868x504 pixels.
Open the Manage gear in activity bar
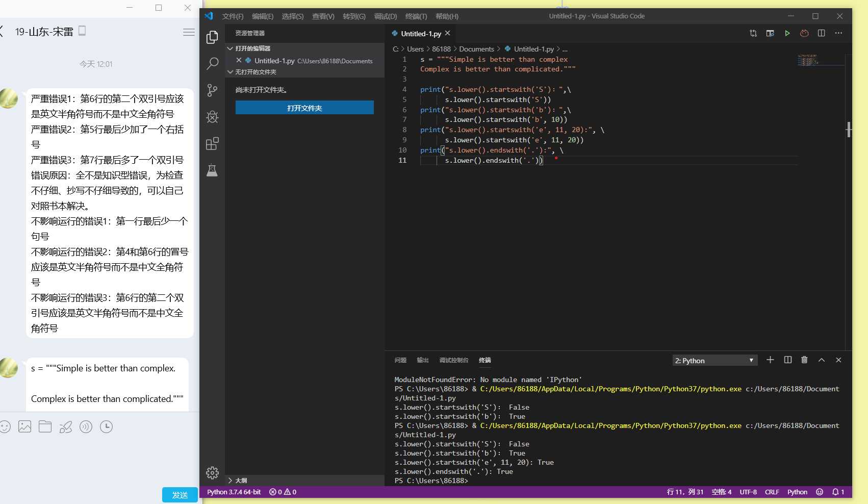coord(212,473)
